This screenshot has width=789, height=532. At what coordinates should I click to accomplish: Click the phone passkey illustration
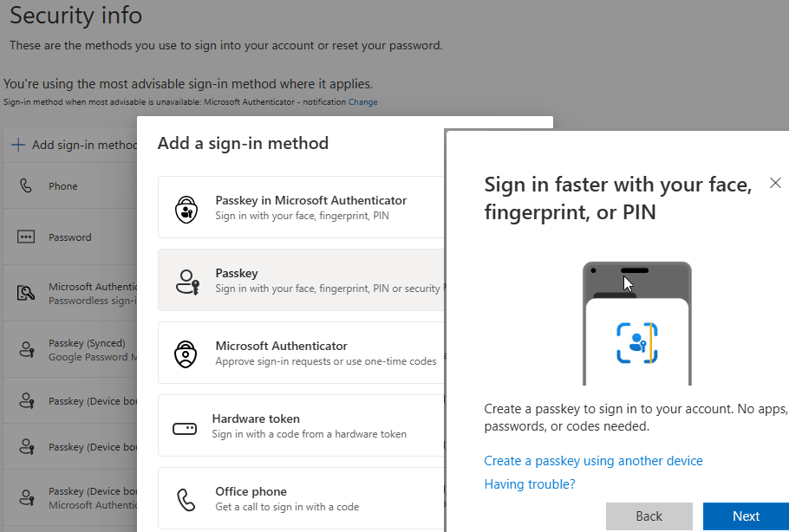pos(637,323)
